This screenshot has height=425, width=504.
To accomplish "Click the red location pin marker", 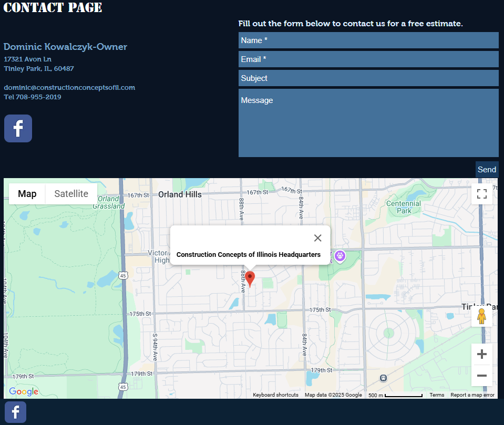I will [250, 278].
